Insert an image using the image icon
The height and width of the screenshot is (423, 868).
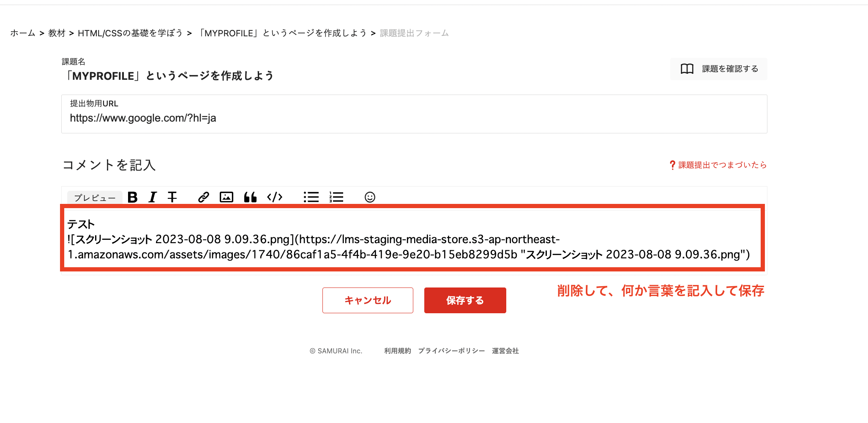227,197
